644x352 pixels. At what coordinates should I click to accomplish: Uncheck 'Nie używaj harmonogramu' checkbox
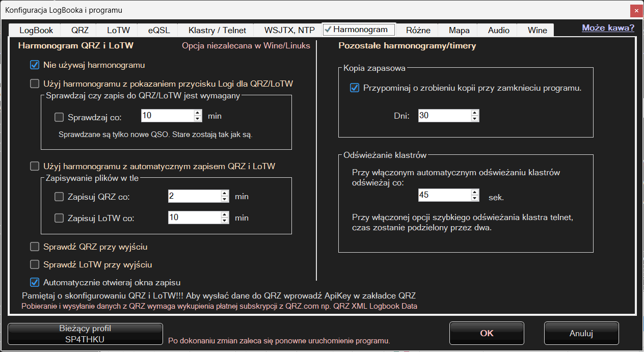(x=35, y=65)
